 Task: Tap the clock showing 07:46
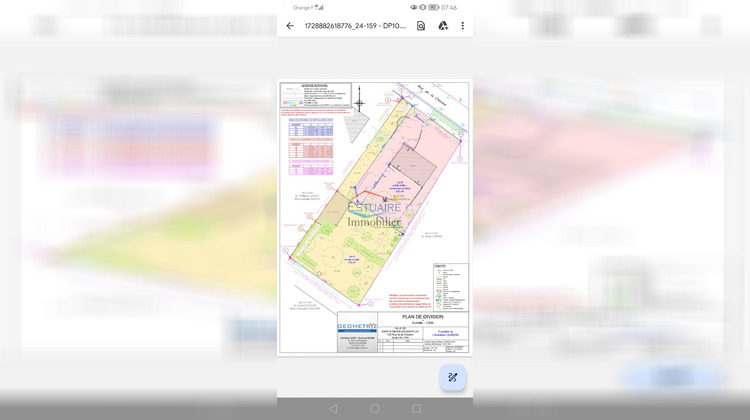coord(450,7)
